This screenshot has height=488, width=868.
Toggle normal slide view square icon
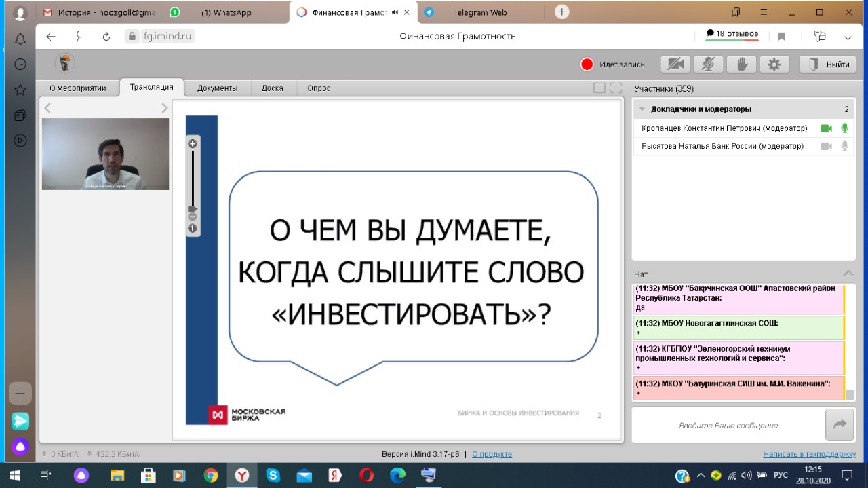(599, 88)
